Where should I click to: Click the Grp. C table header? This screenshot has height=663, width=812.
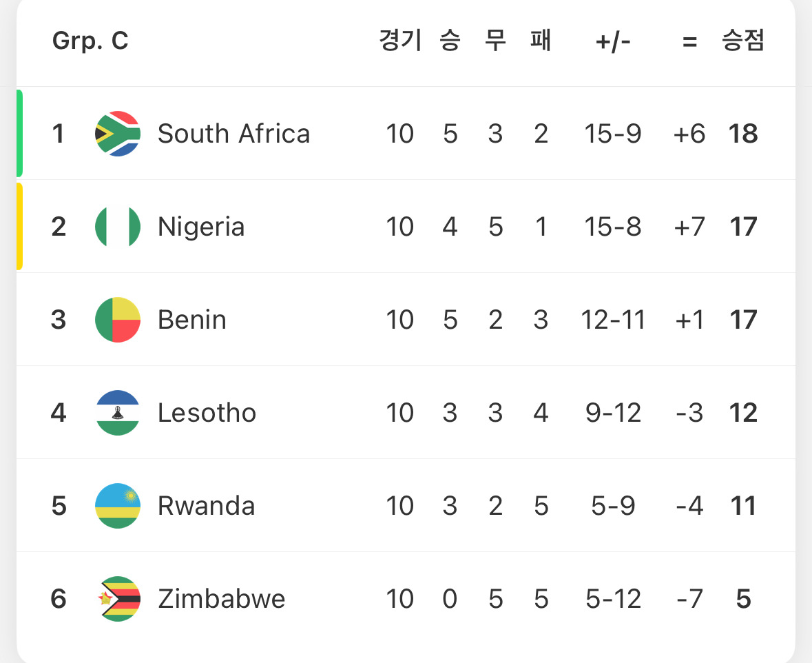click(90, 41)
